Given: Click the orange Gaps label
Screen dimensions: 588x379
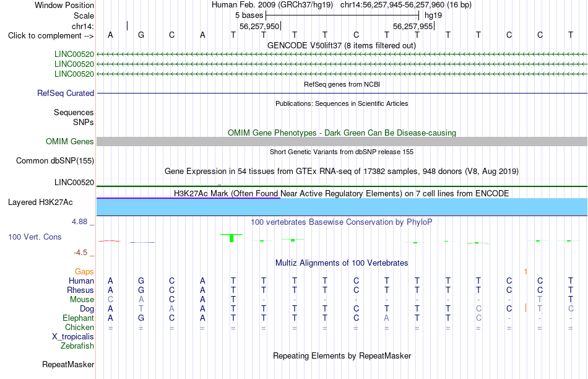Looking at the screenshot, I should 84,272.
